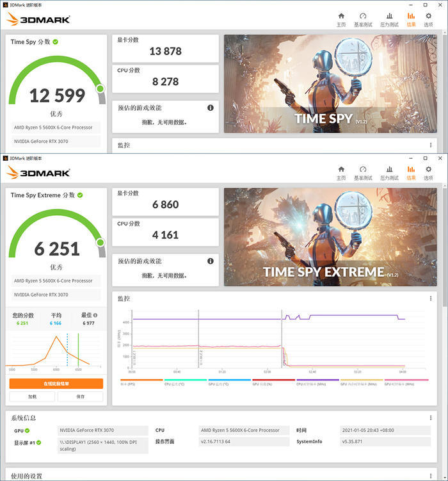Click the orange 在线比较结果 button
This screenshot has height=481, width=448.
56,384
